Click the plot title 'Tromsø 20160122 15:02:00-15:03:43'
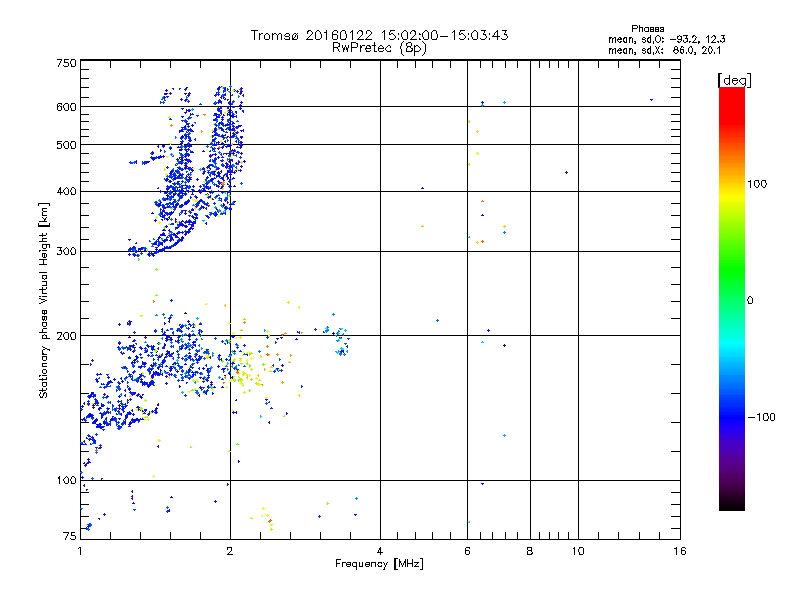This screenshot has width=800, height=600. click(379, 35)
